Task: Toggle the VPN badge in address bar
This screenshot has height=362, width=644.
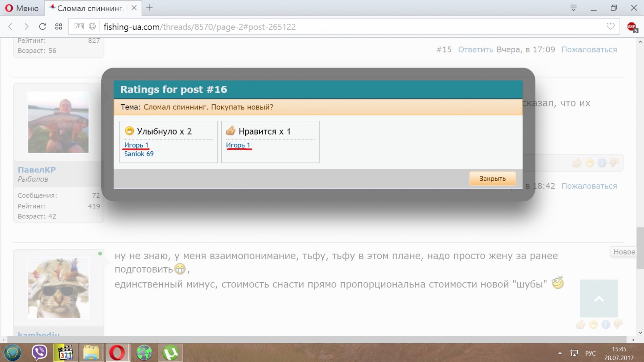Action: (x=79, y=26)
